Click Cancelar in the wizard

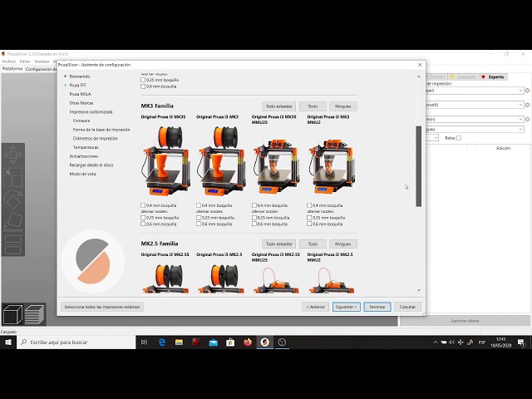point(407,307)
